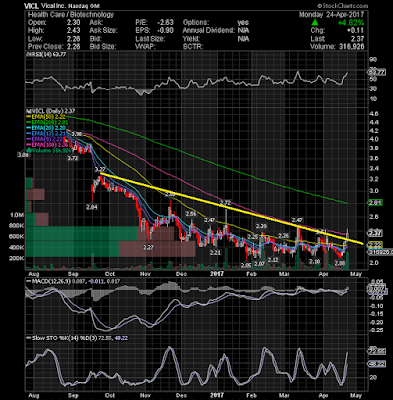Click the Options value yes
393x400 pixels.
pos(243,22)
